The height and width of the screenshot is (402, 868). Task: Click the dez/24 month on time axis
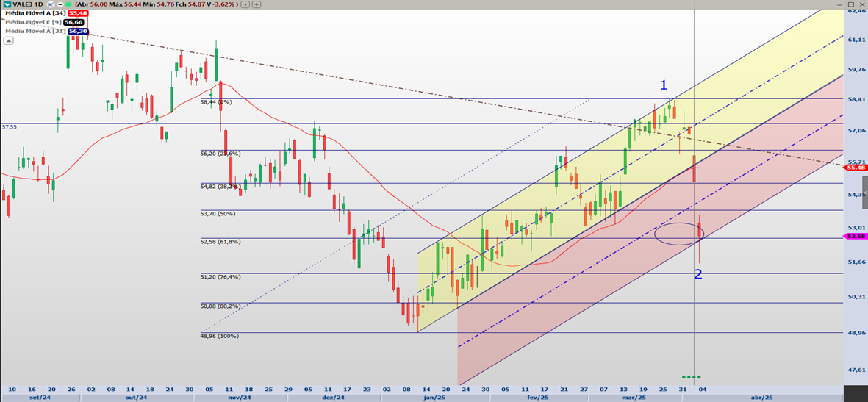(x=334, y=398)
